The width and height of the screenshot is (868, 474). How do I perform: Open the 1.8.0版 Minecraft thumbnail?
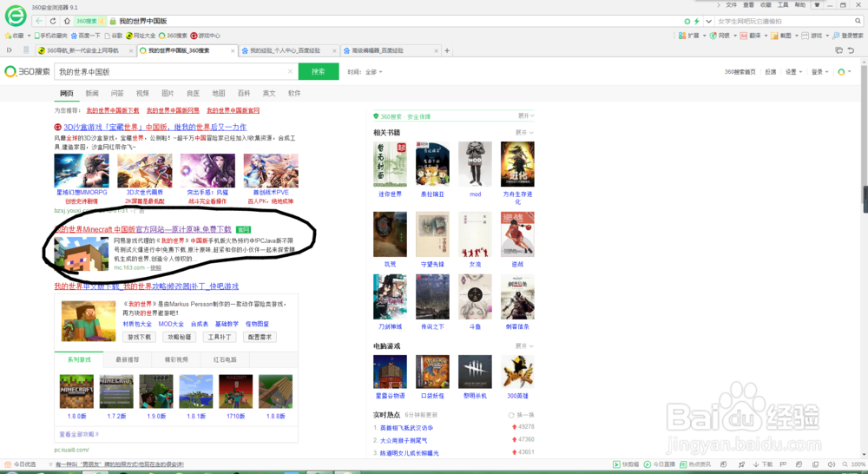[x=76, y=392]
